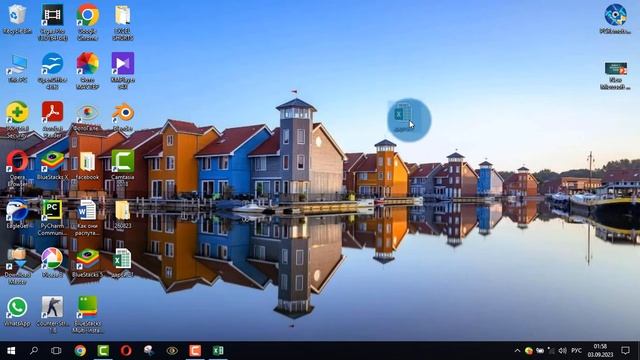Open Opera from the taskbar
The image size is (640, 360).
click(126, 351)
